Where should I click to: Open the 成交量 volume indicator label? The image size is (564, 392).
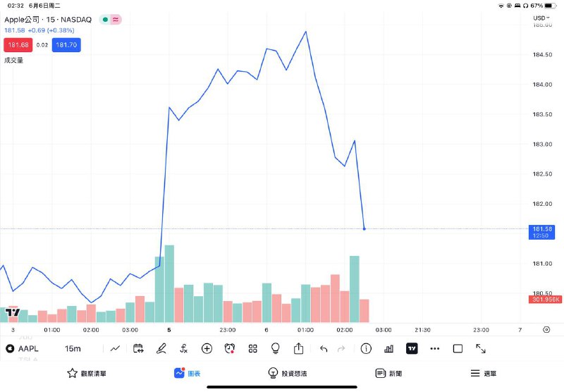click(x=14, y=61)
